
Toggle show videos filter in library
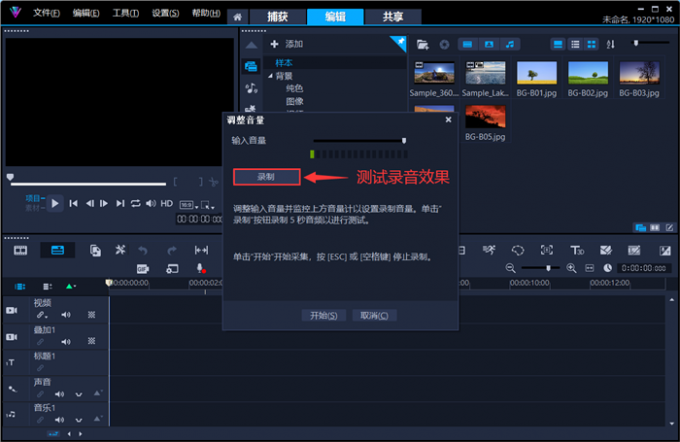(468, 44)
